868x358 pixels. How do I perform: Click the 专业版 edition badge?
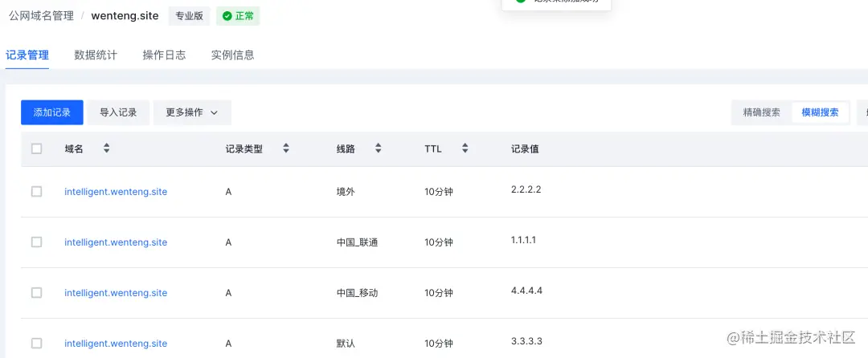click(190, 16)
